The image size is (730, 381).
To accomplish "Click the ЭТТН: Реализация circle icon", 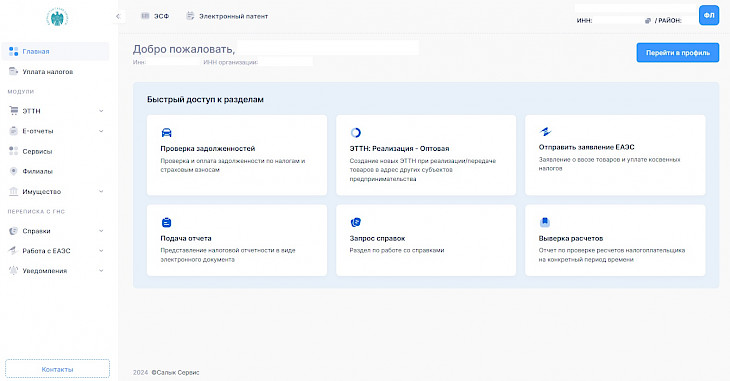I will pos(356,133).
